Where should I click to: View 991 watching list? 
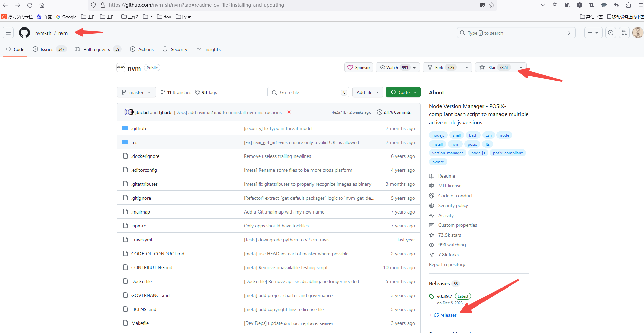(448, 245)
